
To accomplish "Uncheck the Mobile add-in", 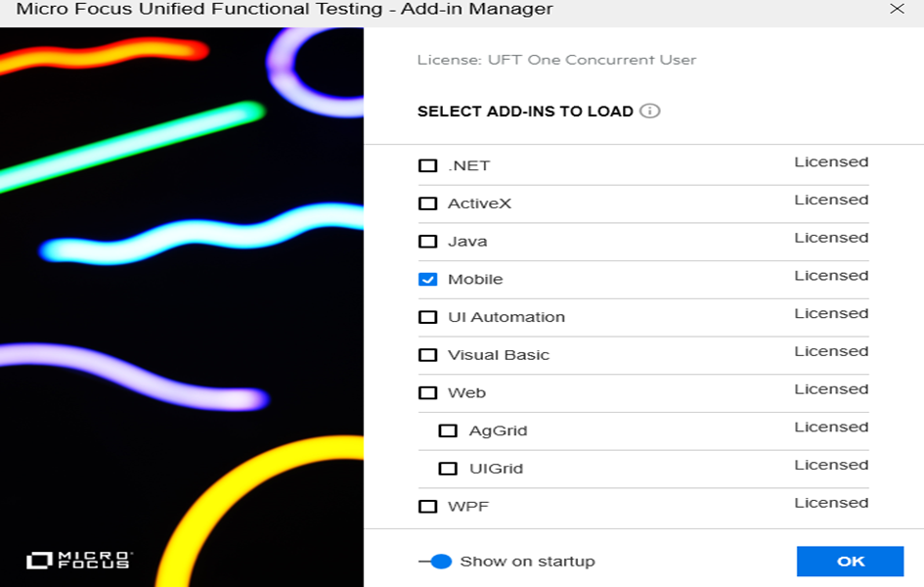I will tap(428, 279).
